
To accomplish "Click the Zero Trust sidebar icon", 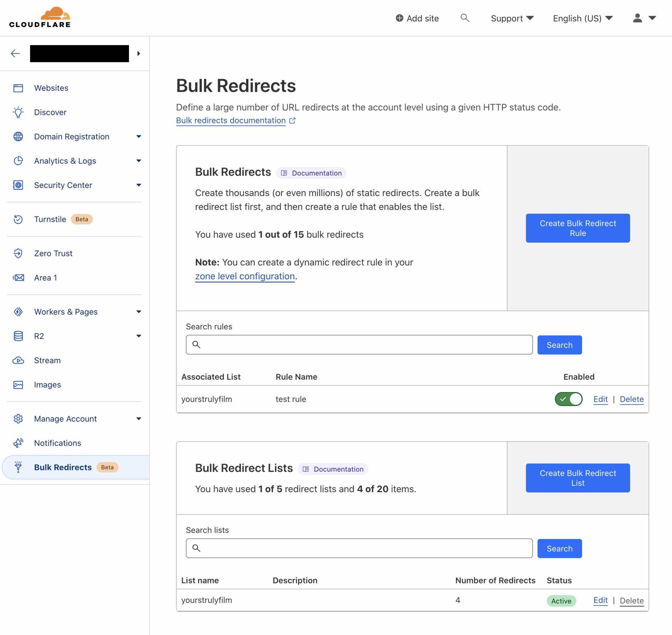I will [x=19, y=253].
